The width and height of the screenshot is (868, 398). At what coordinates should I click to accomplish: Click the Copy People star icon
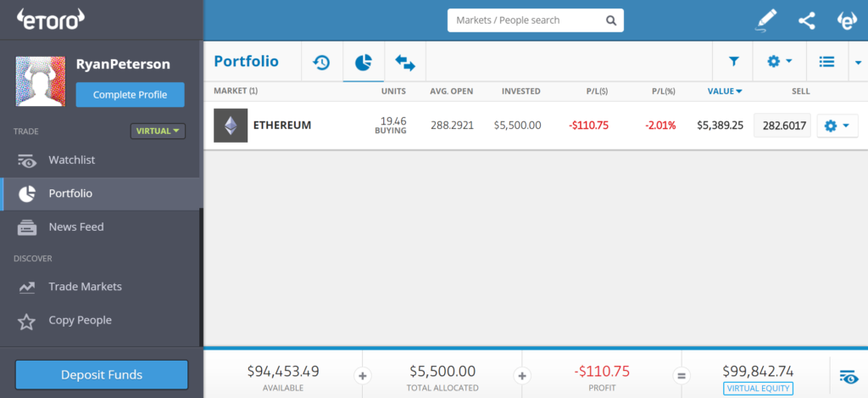26,322
